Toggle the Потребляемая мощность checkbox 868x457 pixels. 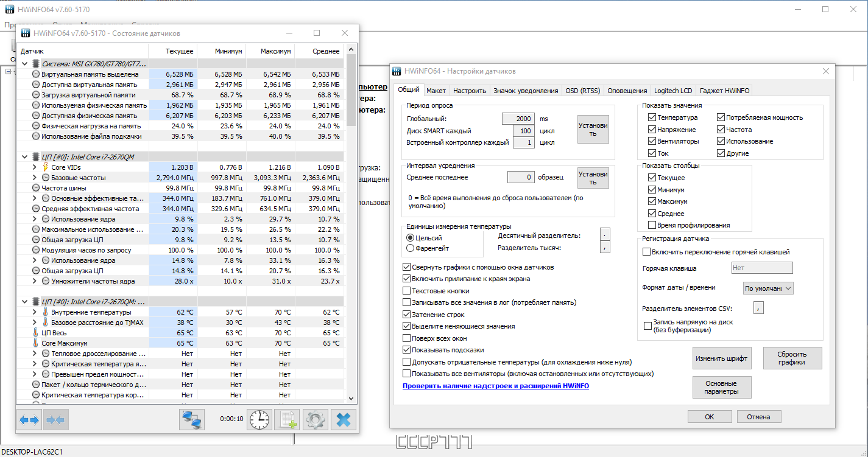pyautogui.click(x=721, y=117)
